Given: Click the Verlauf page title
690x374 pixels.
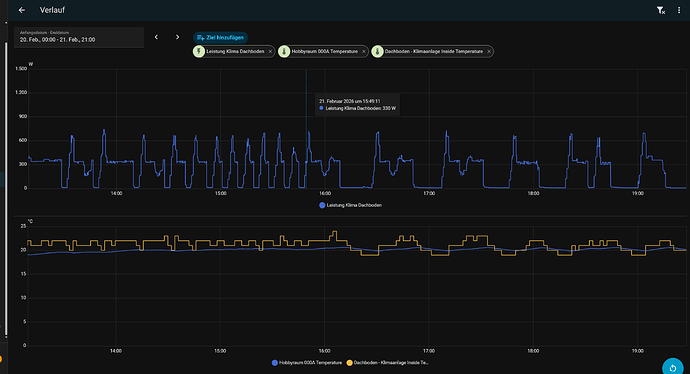Looking at the screenshot, I should coord(52,10).
